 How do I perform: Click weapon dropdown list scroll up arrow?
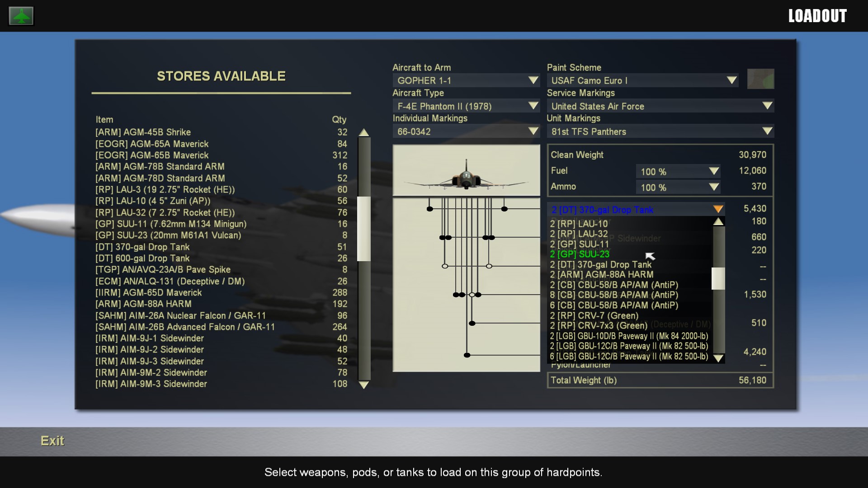[x=718, y=221]
